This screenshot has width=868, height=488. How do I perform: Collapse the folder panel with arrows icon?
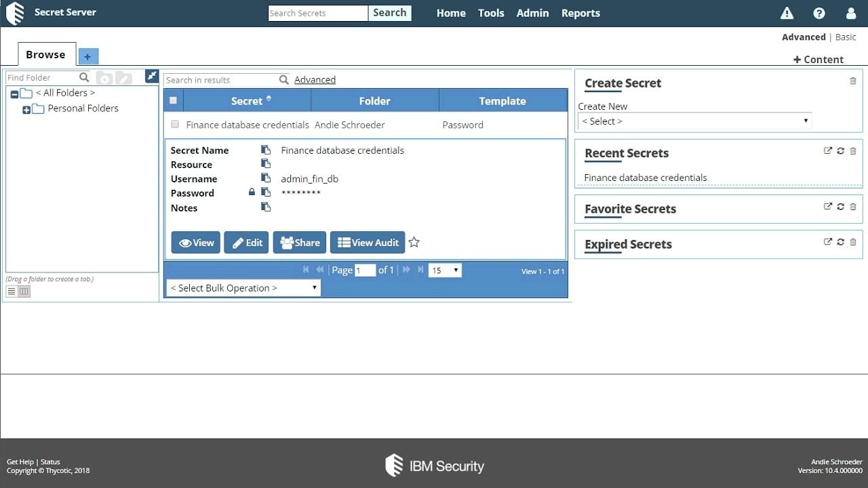pyautogui.click(x=152, y=76)
